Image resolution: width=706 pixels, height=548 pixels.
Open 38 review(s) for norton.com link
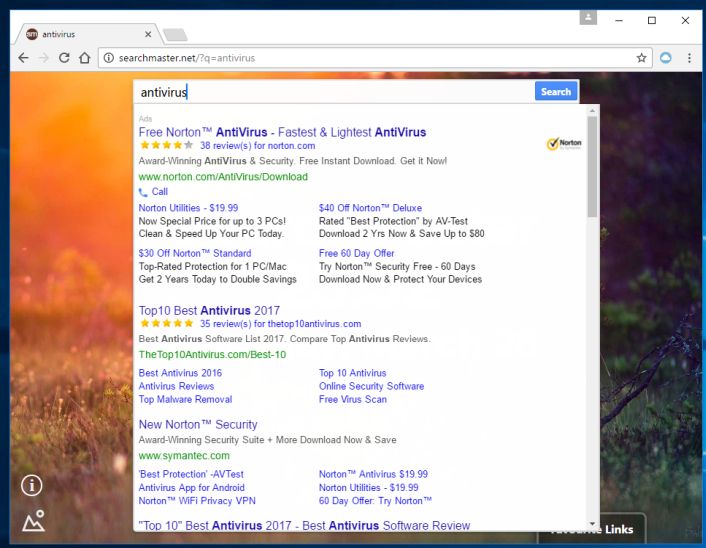[258, 145]
